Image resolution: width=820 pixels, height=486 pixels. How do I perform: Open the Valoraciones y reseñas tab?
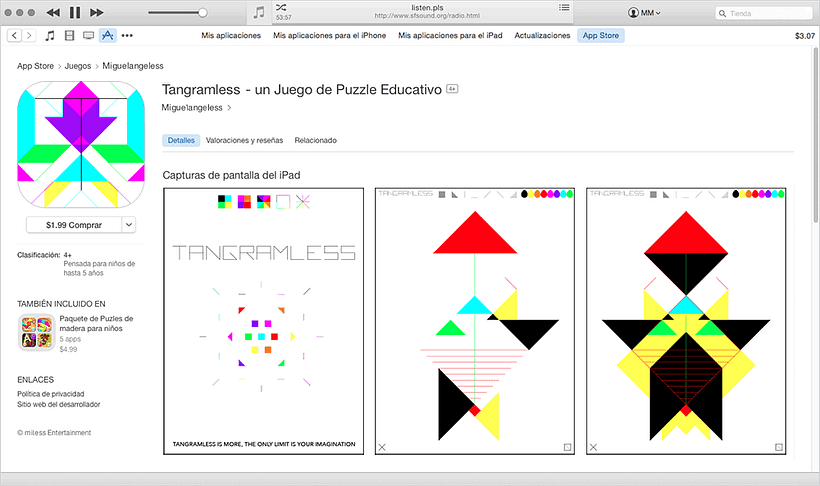[x=244, y=141]
